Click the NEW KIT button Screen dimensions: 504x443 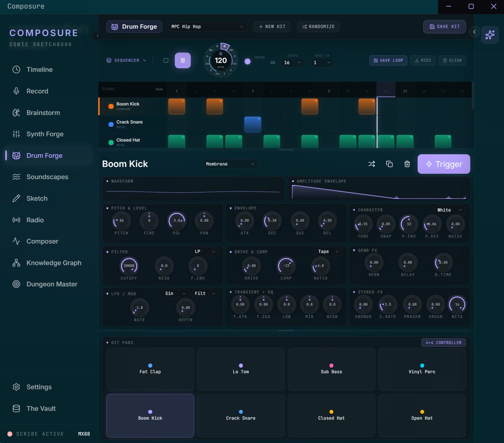[x=272, y=27]
